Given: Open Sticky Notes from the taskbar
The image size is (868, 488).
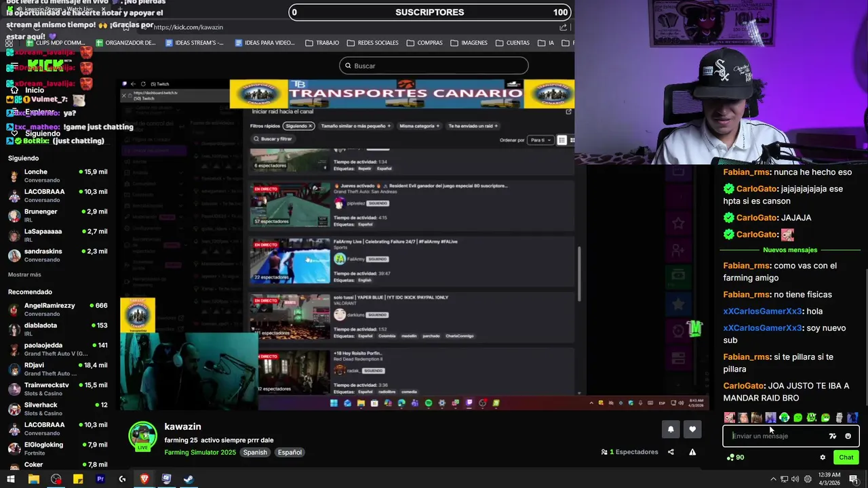Looking at the screenshot, I should (78, 479).
